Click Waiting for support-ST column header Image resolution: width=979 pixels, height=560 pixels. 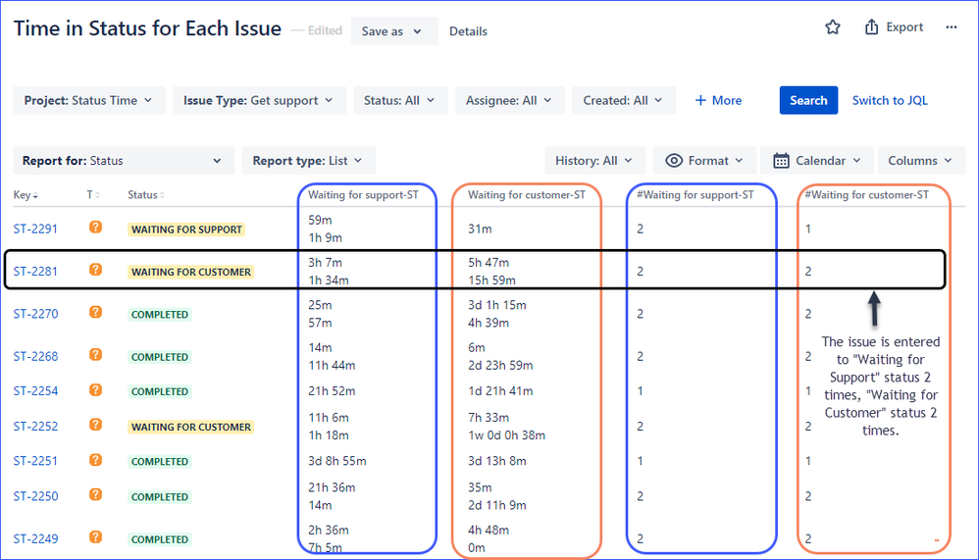[363, 195]
